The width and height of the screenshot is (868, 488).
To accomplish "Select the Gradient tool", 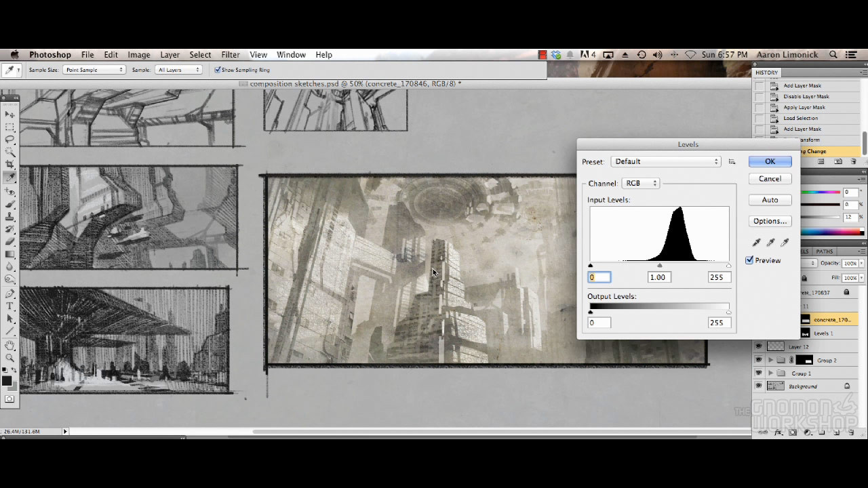I will (x=9, y=254).
